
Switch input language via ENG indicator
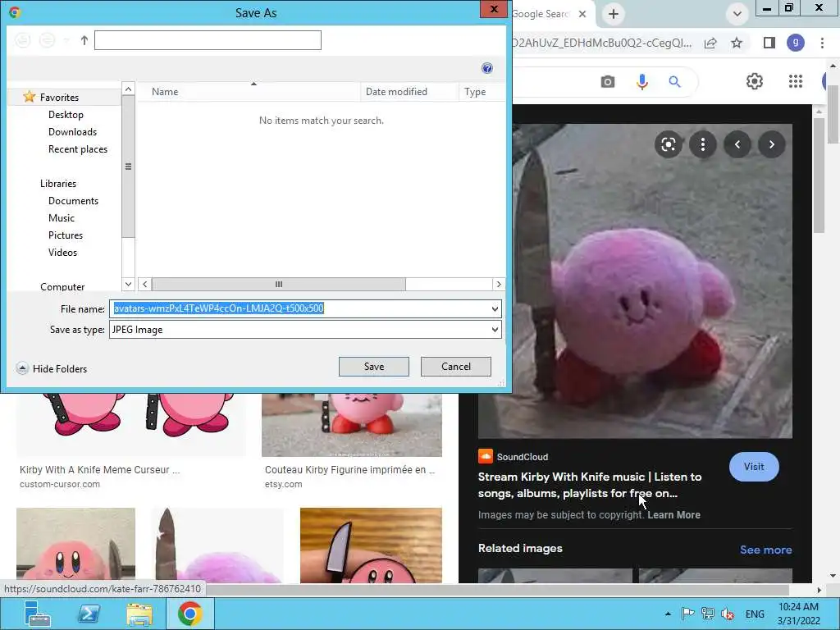click(755, 614)
